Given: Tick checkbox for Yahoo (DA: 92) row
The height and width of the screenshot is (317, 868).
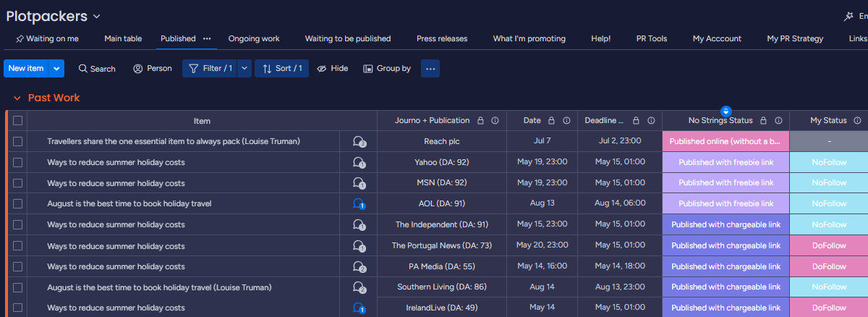Looking at the screenshot, I should coord(18,163).
